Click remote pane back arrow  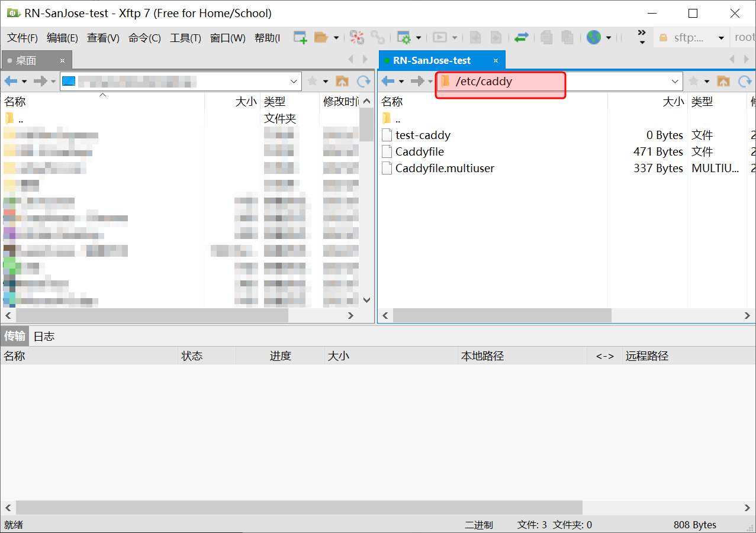pyautogui.click(x=388, y=81)
